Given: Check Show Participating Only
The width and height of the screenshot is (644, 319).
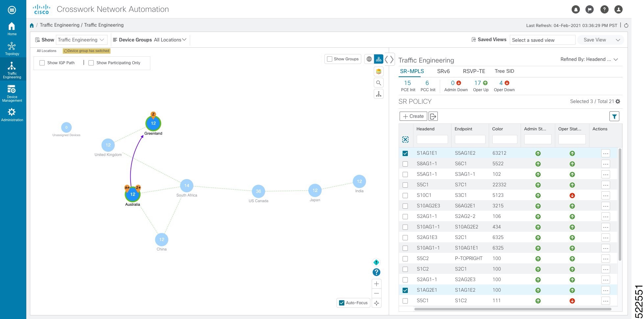Looking at the screenshot, I should coord(91,63).
